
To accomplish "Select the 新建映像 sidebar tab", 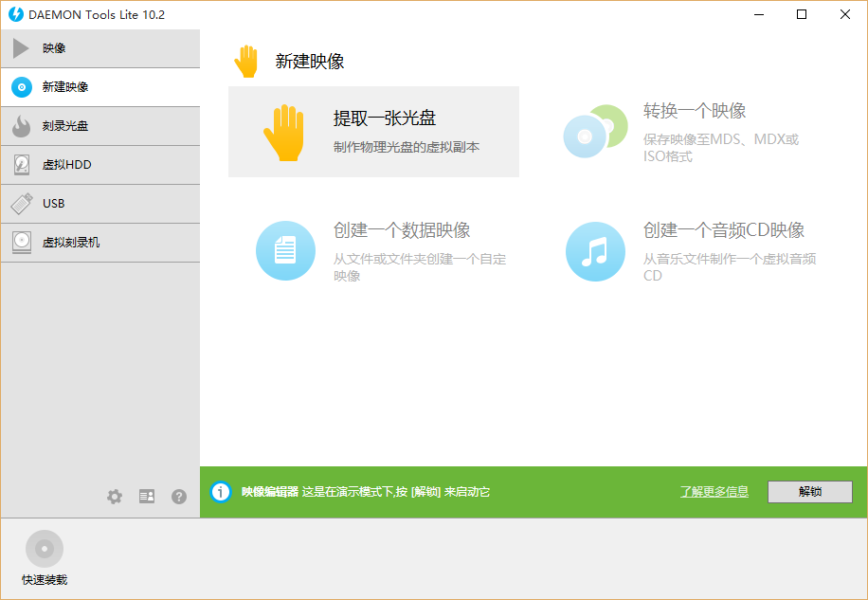I will click(x=99, y=87).
